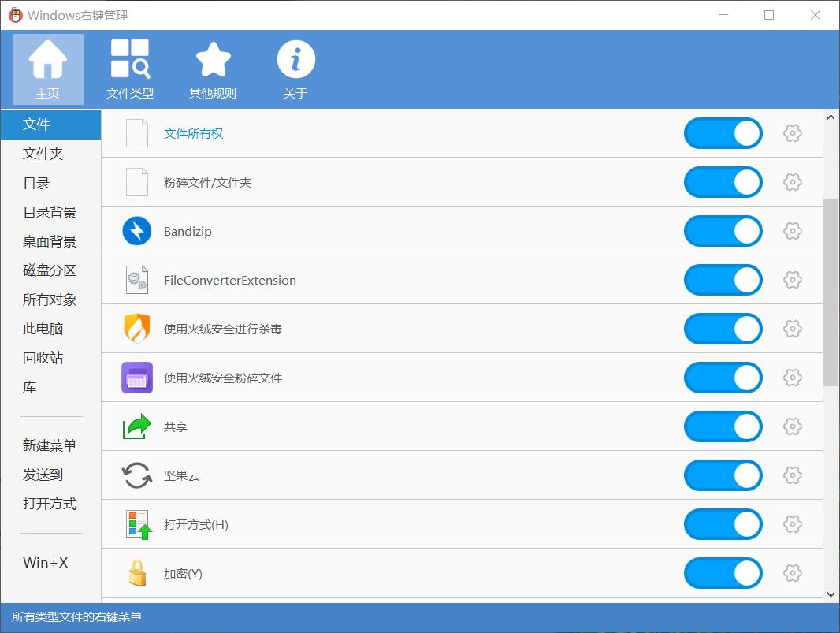Open 打开方式 in the sidebar
The width and height of the screenshot is (840, 633).
(x=51, y=504)
